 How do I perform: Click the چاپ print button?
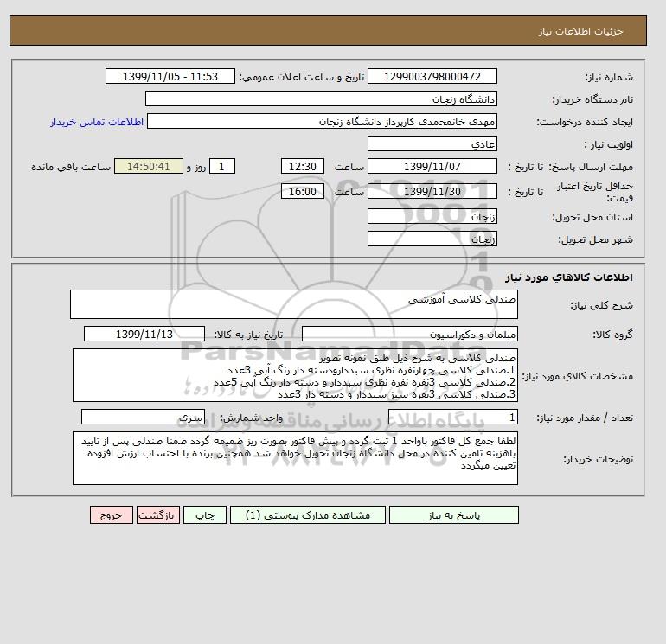click(x=205, y=515)
